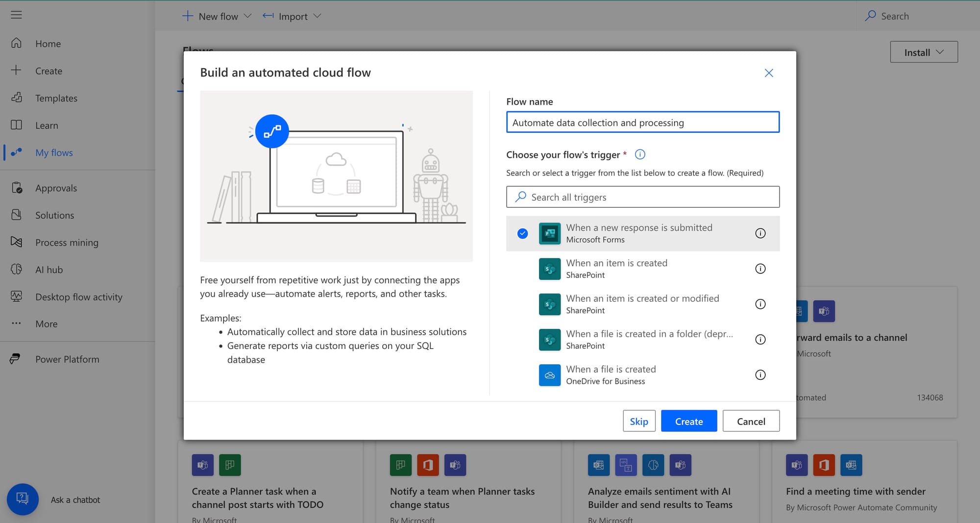
Task: Deselect the 'new response is submitted' trigger checkmark
Action: 523,233
